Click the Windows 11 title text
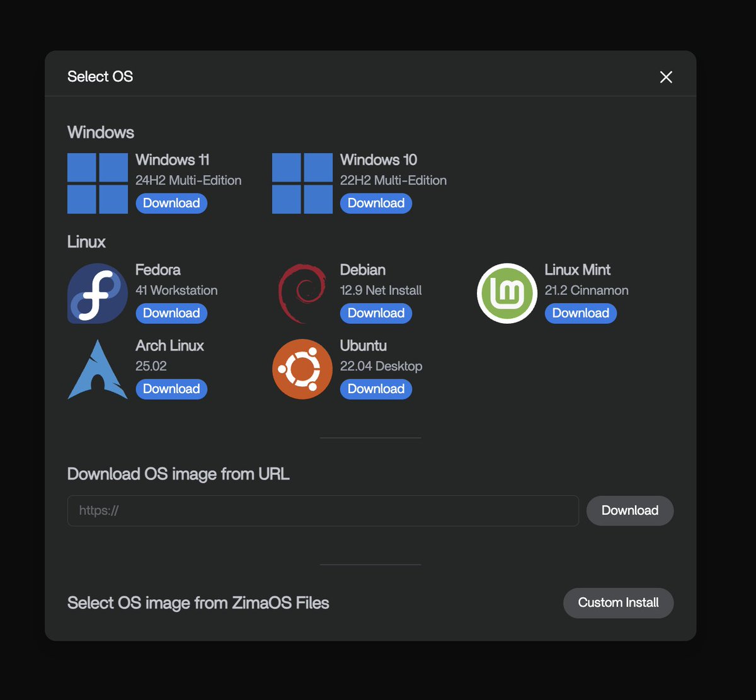The width and height of the screenshot is (756, 700). coord(173,159)
